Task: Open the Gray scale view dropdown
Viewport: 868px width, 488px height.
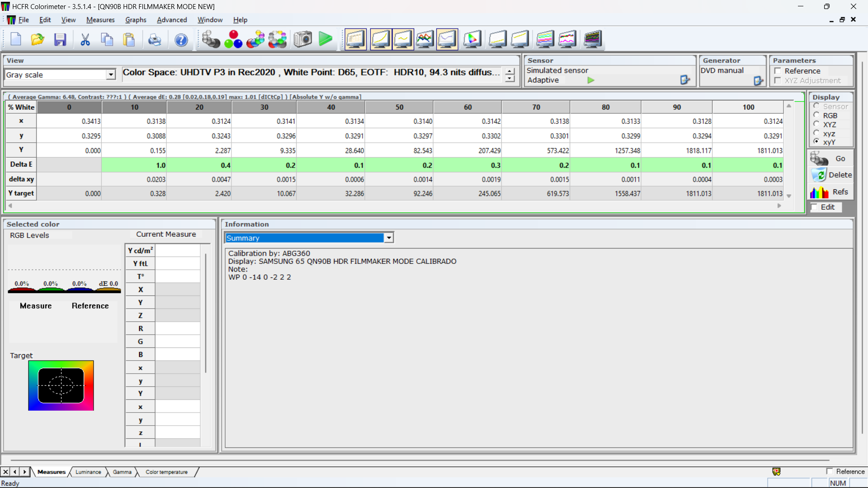Action: pyautogui.click(x=111, y=75)
